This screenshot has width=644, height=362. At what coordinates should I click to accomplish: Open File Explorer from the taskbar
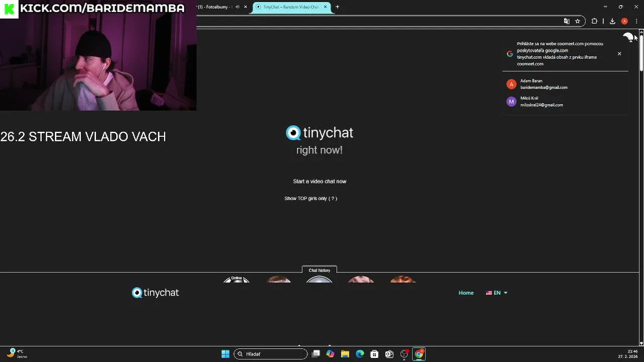pyautogui.click(x=345, y=354)
